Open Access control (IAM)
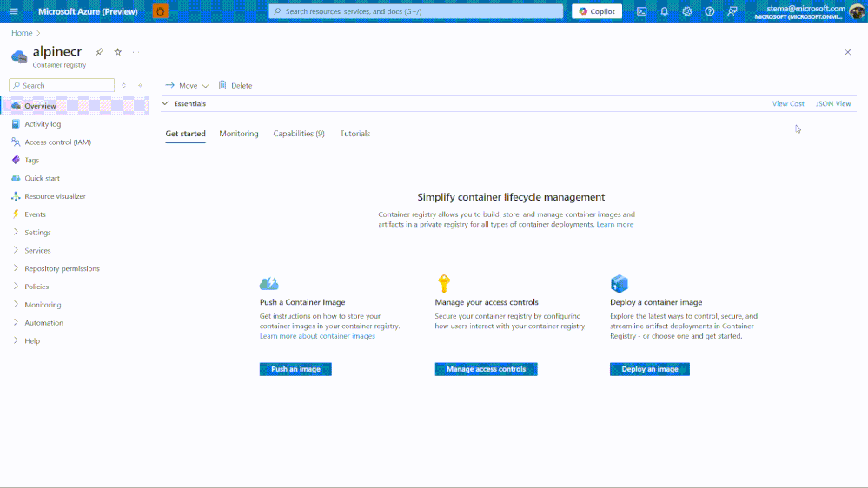Image resolution: width=868 pixels, height=488 pixels. click(x=57, y=142)
